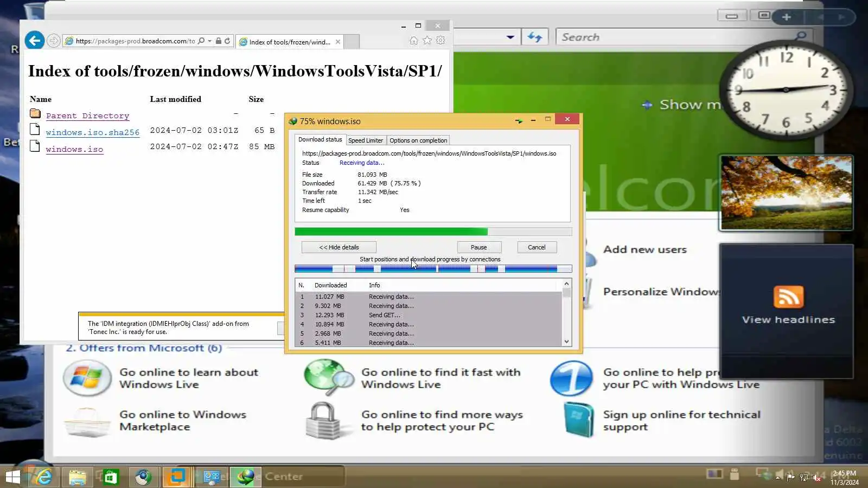
Task: Open IE Tools gear icon
Action: click(441, 41)
